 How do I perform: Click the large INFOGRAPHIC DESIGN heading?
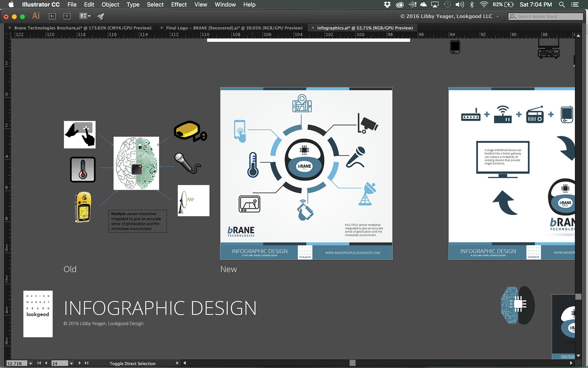click(160, 308)
